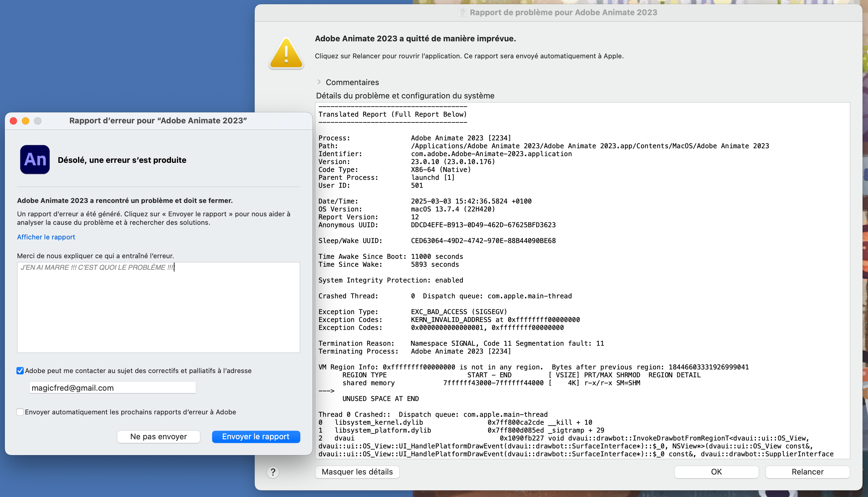Click the help question mark button

coord(273,472)
